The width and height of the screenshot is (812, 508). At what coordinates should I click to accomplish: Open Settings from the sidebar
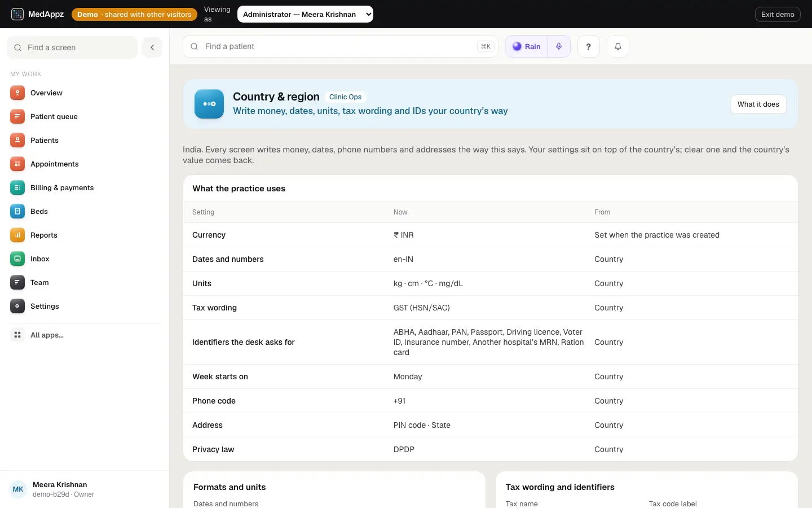(85, 306)
